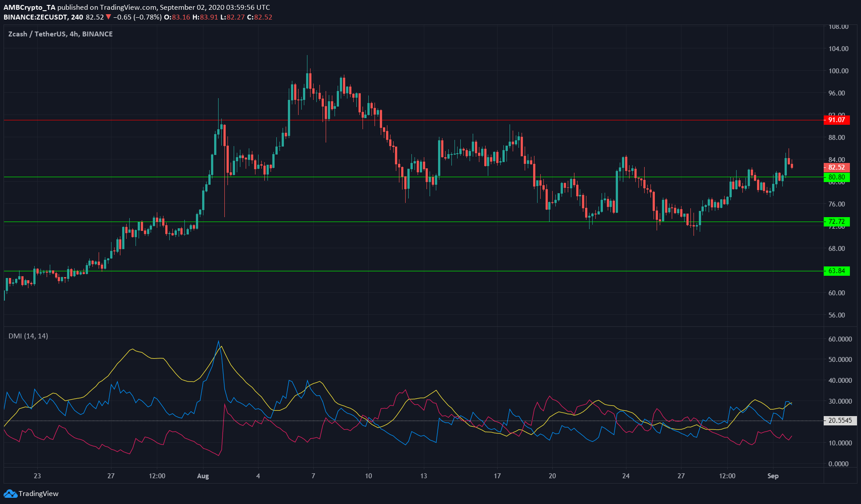
Task: Click date 27 in July on time axis
Action: (111, 476)
